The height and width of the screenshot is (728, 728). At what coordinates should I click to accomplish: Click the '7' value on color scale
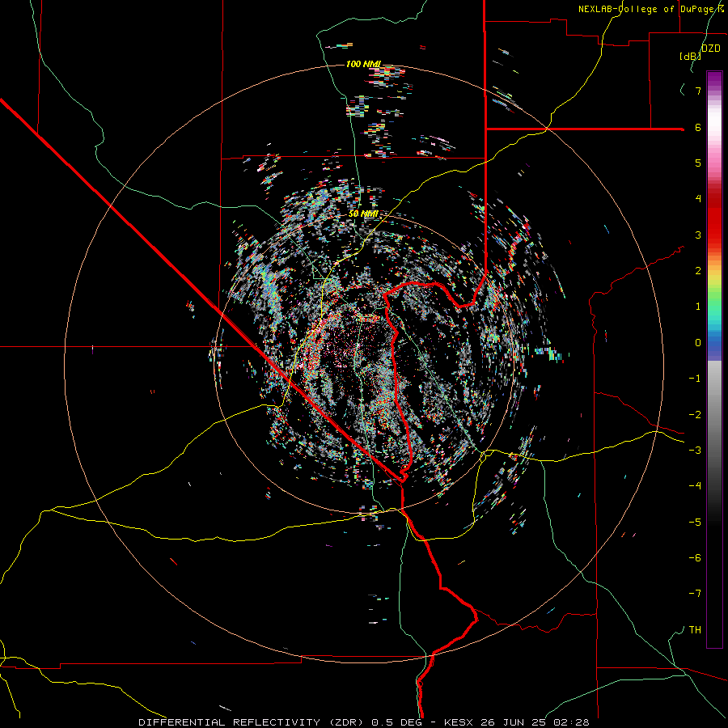click(x=698, y=91)
